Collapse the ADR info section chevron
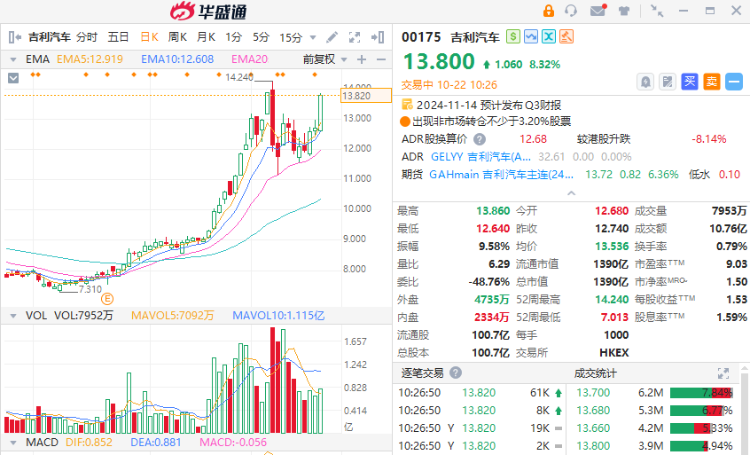Viewport: 750px width, 455px height. 571,193
